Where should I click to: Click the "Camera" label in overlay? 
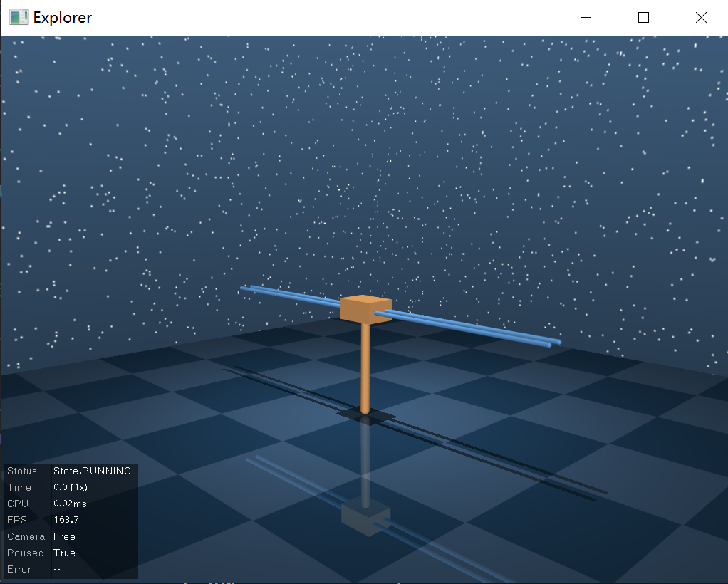26,536
